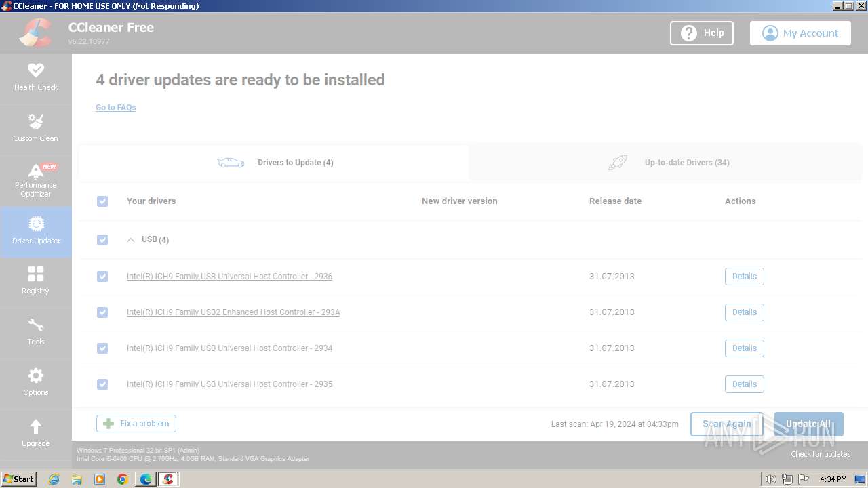Image resolution: width=868 pixels, height=488 pixels.
Task: Click the network tray icon
Action: pyautogui.click(x=787, y=479)
